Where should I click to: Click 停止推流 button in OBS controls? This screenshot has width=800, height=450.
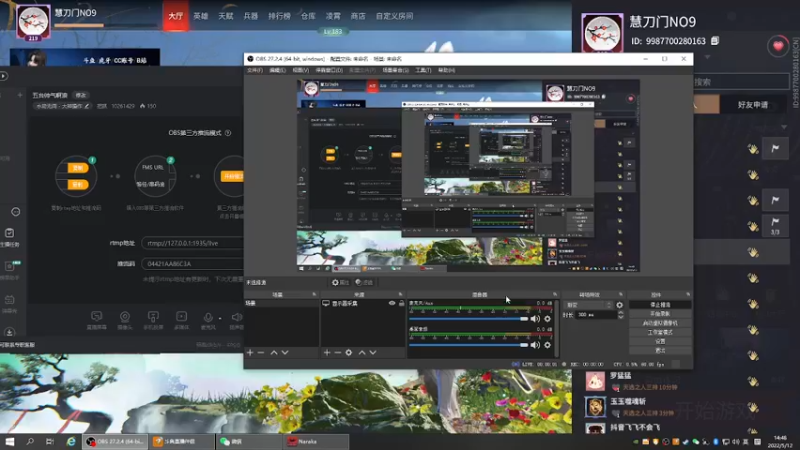point(660,305)
